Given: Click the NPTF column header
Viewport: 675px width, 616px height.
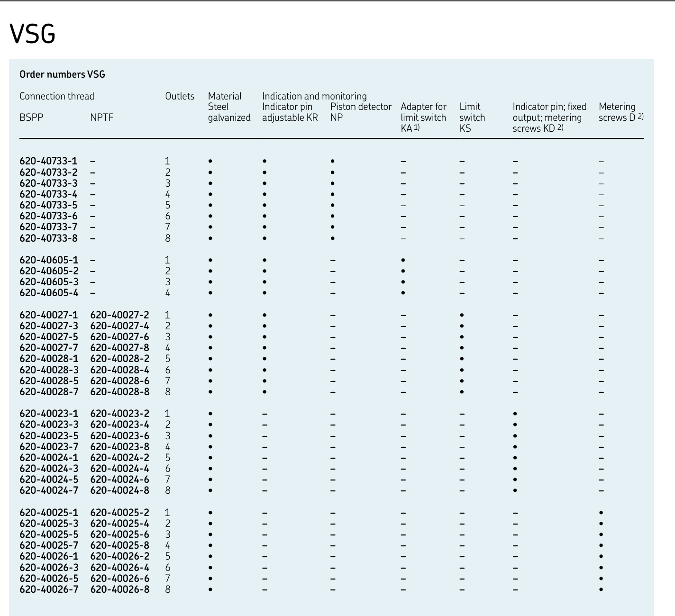Looking at the screenshot, I should click(102, 118).
